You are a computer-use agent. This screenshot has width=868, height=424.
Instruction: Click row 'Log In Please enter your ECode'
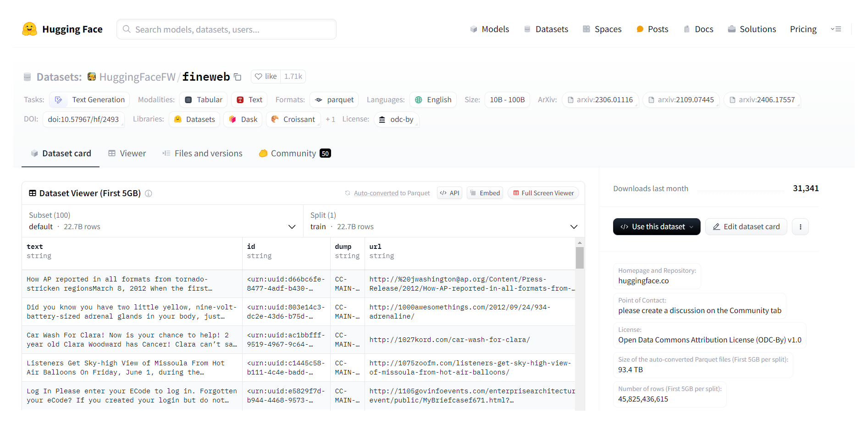pyautogui.click(x=299, y=396)
